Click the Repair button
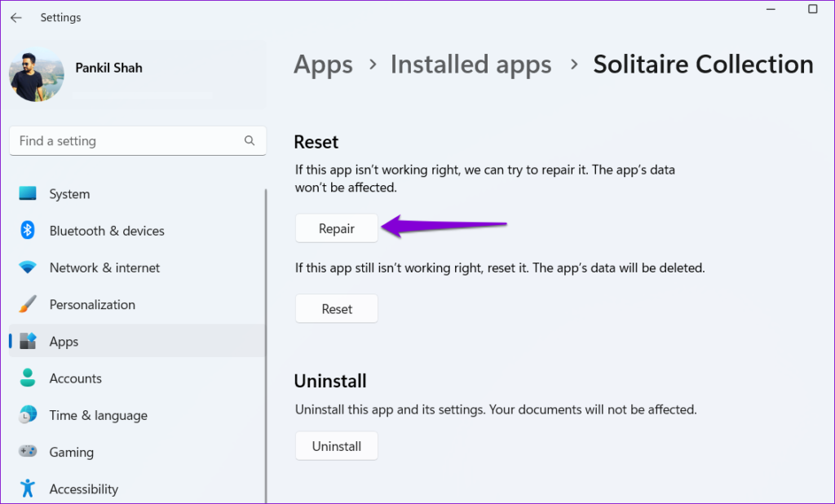Screen dimensions: 835x504 336,228
